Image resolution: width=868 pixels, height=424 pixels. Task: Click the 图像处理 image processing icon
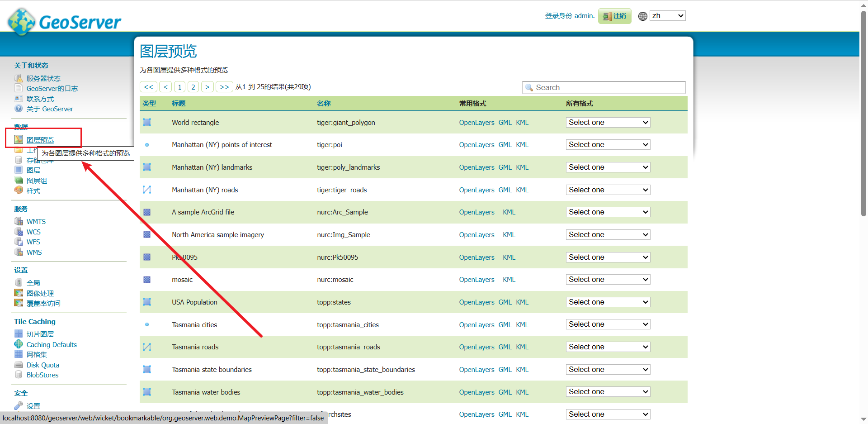click(19, 293)
